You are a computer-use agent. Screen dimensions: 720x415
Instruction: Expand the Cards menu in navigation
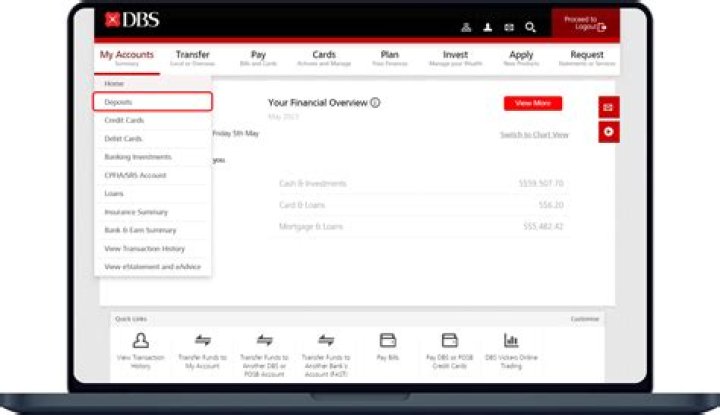pos(324,58)
